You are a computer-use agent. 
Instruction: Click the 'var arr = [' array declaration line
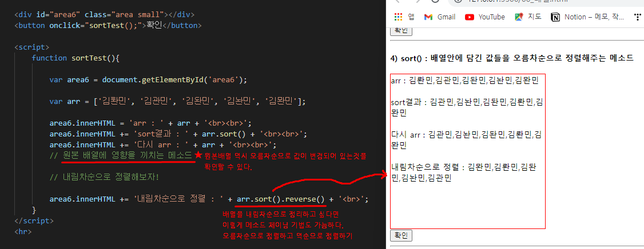pyautogui.click(x=177, y=101)
